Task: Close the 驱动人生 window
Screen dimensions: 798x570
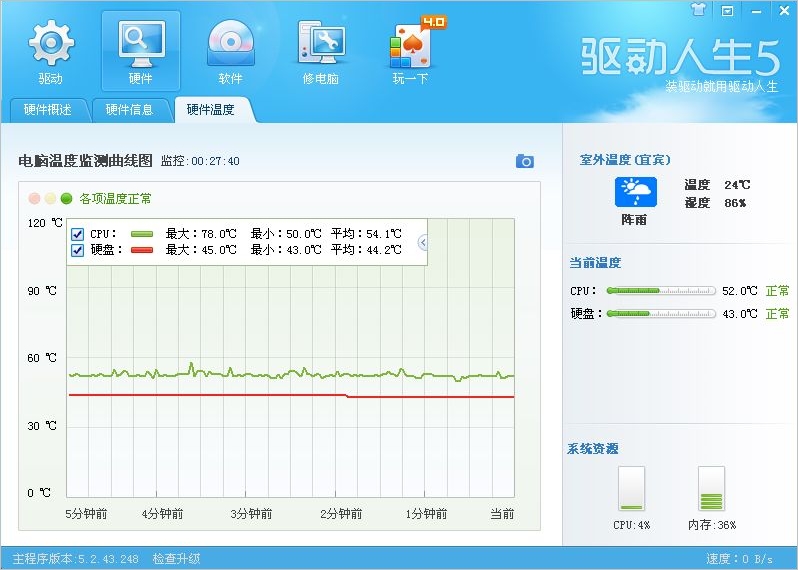Action: pos(784,10)
